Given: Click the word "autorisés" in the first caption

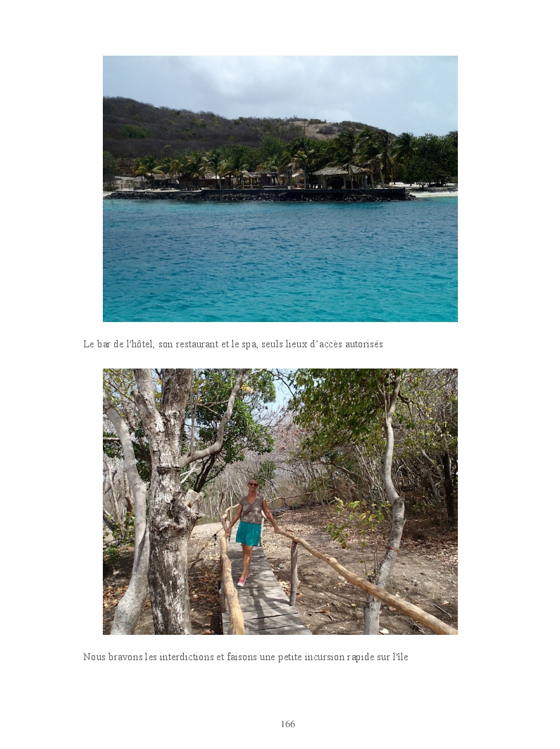Looking at the screenshot, I should (363, 344).
